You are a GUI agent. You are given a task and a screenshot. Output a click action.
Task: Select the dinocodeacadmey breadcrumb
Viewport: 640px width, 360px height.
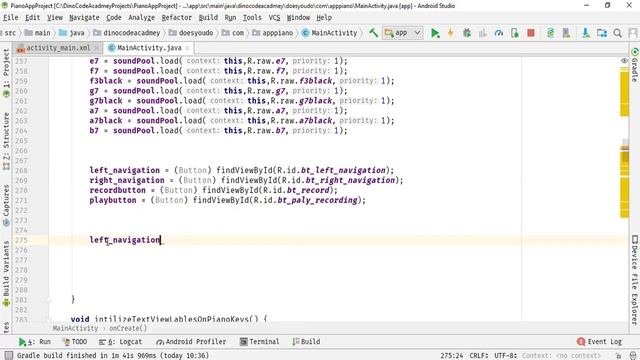[127, 33]
